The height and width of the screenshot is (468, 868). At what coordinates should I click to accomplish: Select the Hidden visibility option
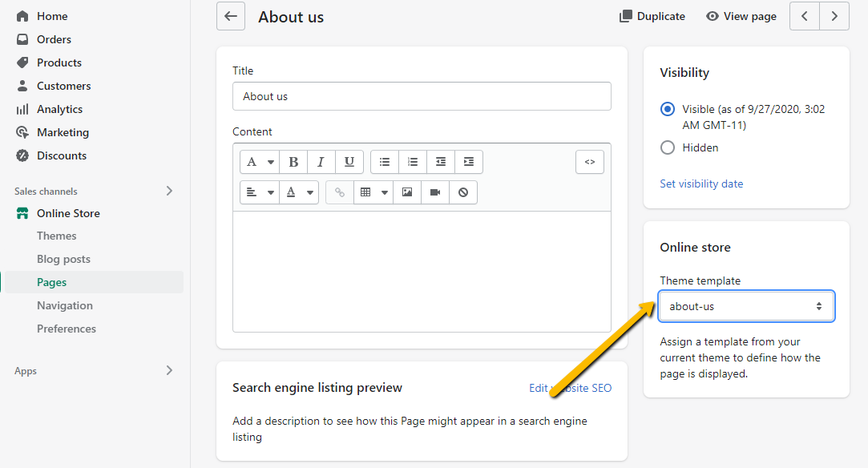(668, 147)
